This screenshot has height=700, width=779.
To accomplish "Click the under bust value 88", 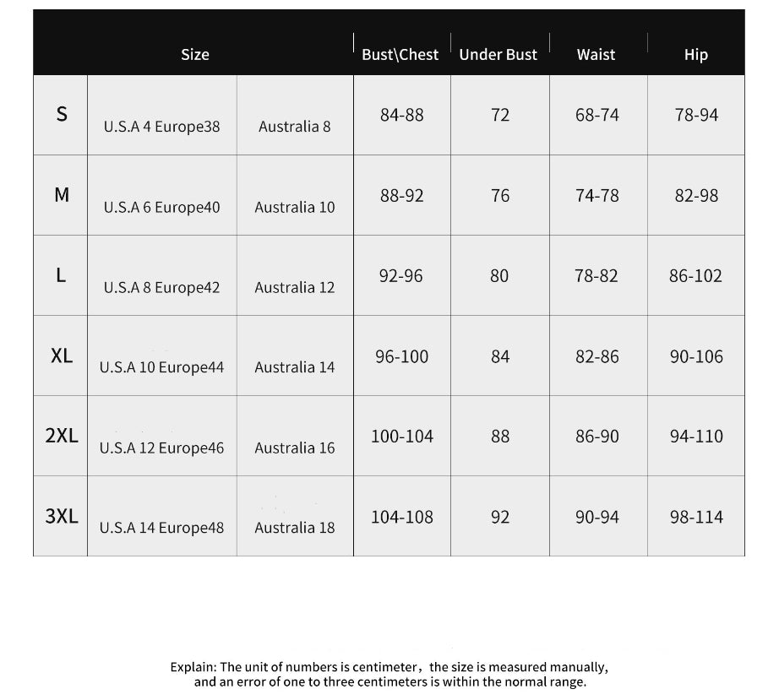I will click(x=500, y=437).
